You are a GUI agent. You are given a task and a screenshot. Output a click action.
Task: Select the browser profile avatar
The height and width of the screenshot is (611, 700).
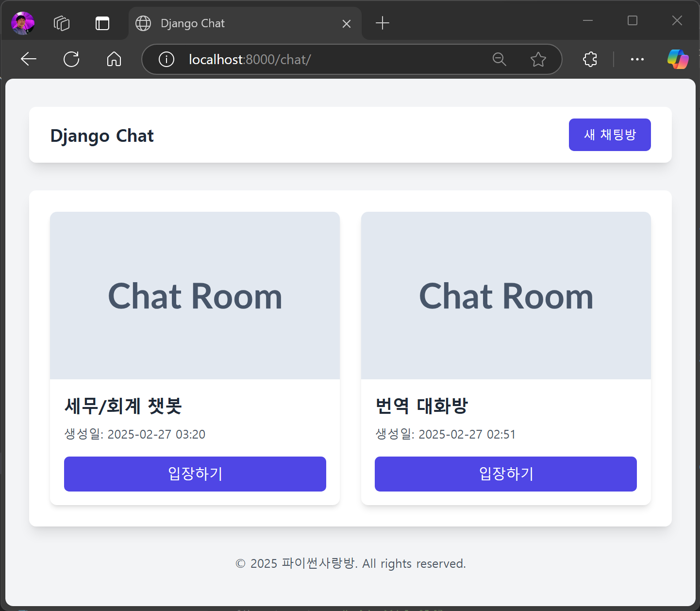point(22,23)
